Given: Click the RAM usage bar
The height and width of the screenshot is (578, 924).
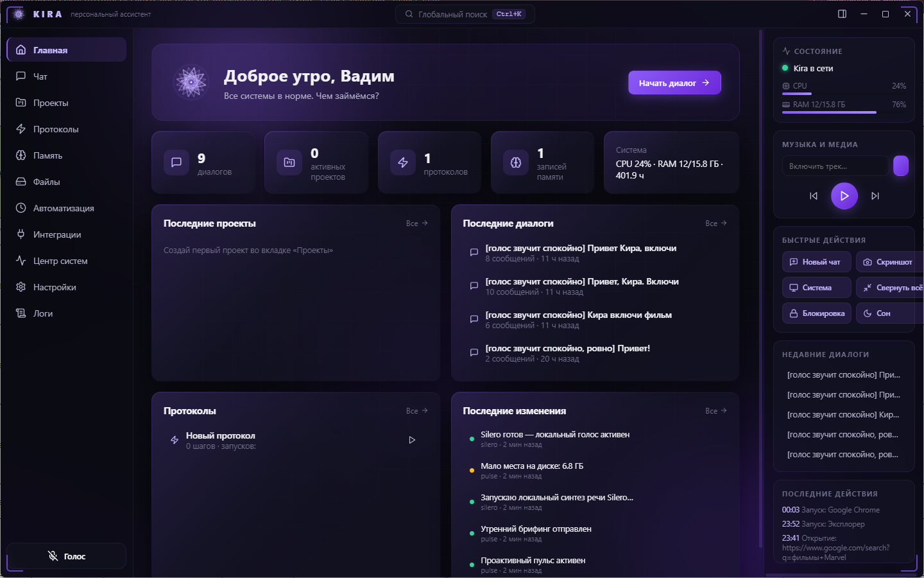Looking at the screenshot, I should pyautogui.click(x=844, y=112).
